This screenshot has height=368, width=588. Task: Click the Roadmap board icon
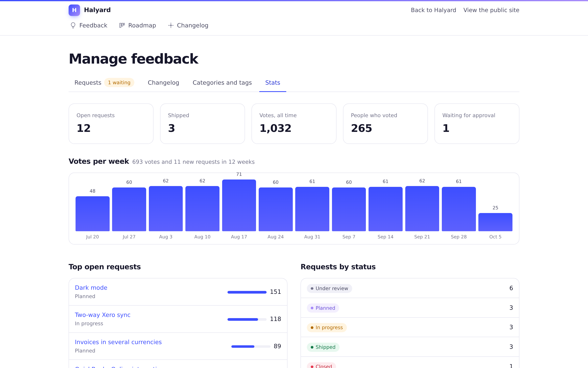(x=122, y=25)
